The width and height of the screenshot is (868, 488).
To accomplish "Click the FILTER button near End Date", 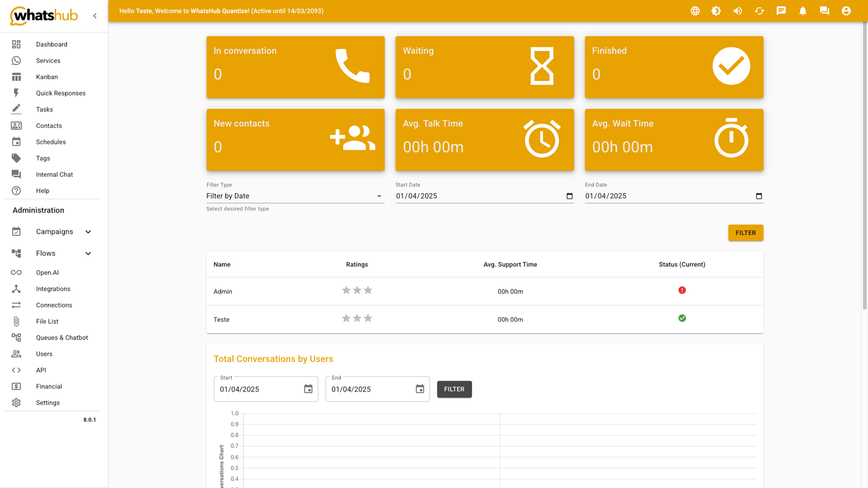I will click(x=745, y=233).
